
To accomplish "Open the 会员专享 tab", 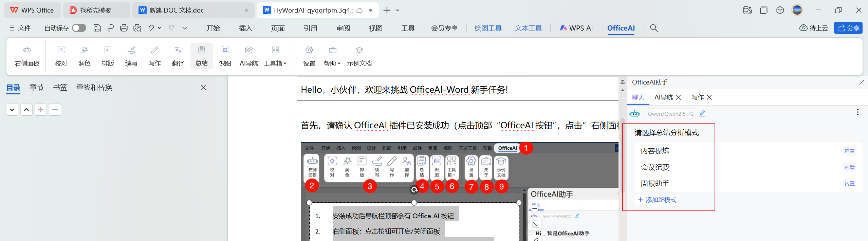I will point(445,28).
